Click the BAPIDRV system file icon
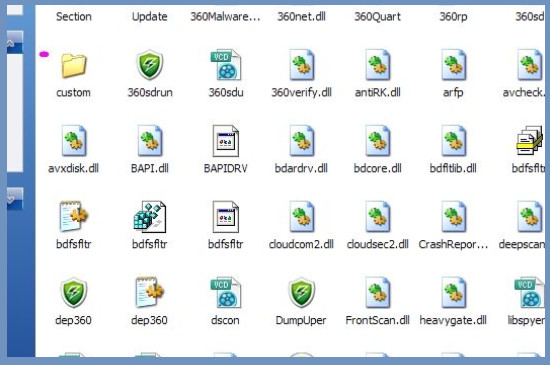Screen dimensions: 550x365 click(x=226, y=141)
